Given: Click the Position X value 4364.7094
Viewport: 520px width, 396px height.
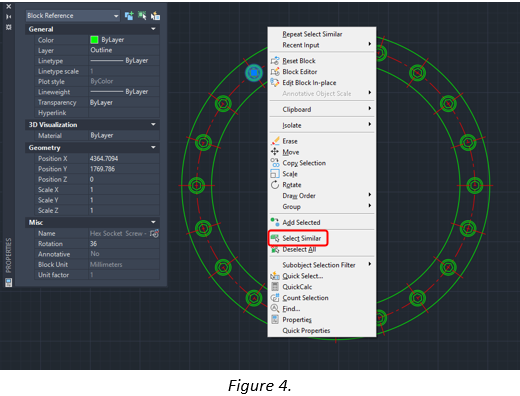Looking at the screenshot, I should point(104,158).
